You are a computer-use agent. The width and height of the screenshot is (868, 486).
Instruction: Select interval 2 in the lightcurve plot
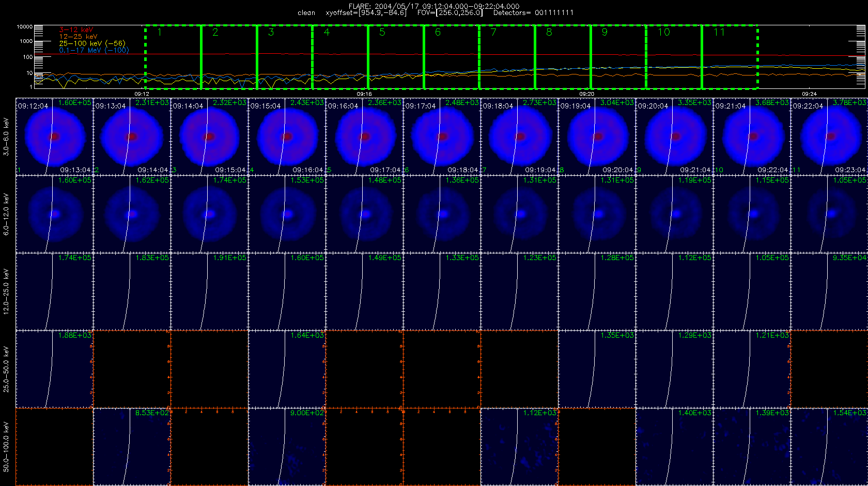coord(229,57)
